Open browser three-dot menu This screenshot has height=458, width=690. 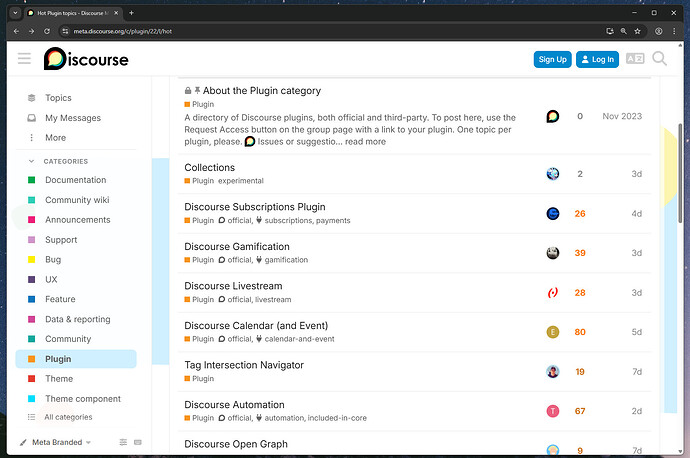tap(674, 31)
